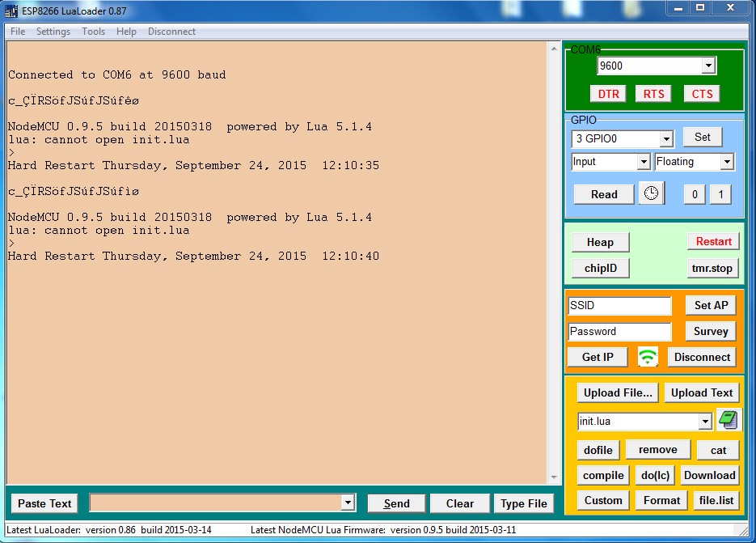Expand the init.lua file name dropdown
Image resolution: width=756 pixels, height=543 pixels.
[705, 422]
